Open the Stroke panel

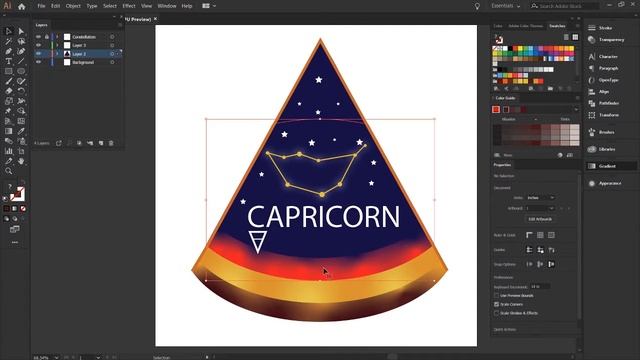(604, 28)
